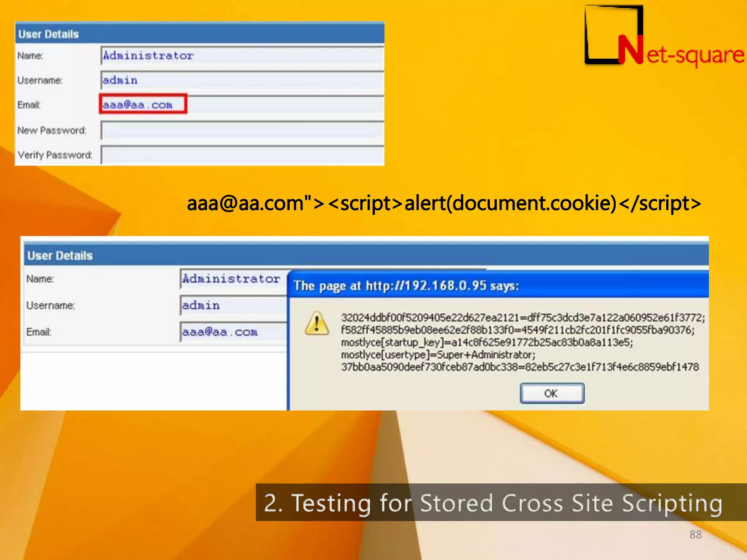Click the Username field containing admin in top form
Image resolution: width=747 pixels, height=560 pixels.
(x=242, y=80)
